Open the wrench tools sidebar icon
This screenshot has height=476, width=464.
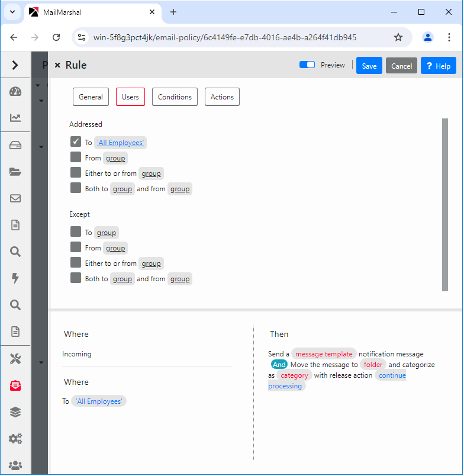click(x=15, y=359)
